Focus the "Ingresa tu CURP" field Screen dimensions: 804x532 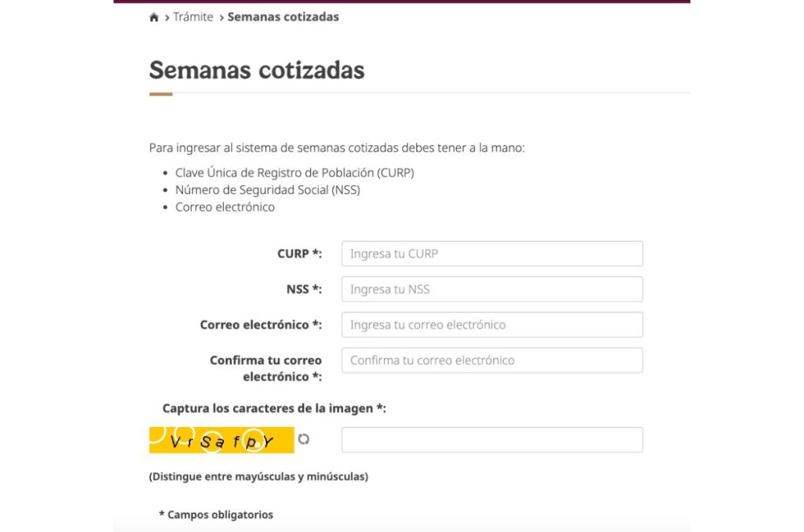click(492, 253)
